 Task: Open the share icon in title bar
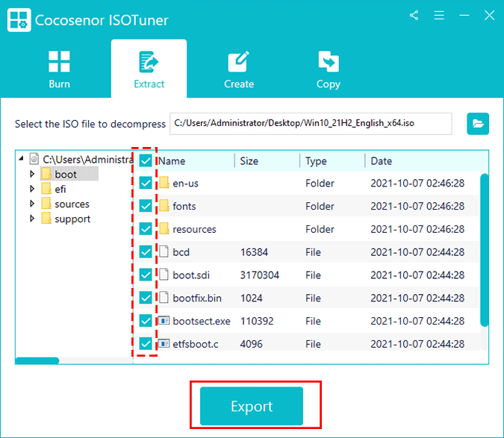pyautogui.click(x=414, y=15)
